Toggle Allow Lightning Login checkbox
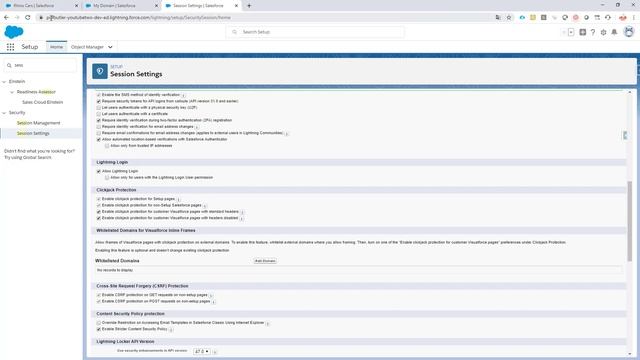 [x=98, y=171]
